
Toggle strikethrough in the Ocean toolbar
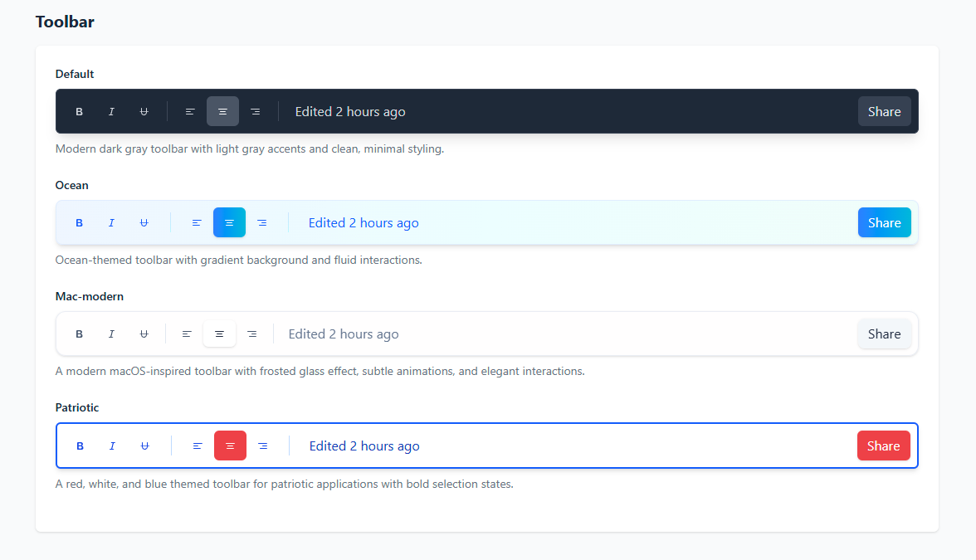point(144,222)
